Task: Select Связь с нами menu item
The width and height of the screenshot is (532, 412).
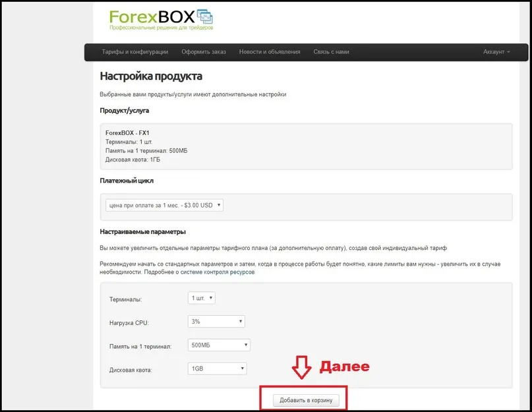Action: pyautogui.click(x=331, y=52)
